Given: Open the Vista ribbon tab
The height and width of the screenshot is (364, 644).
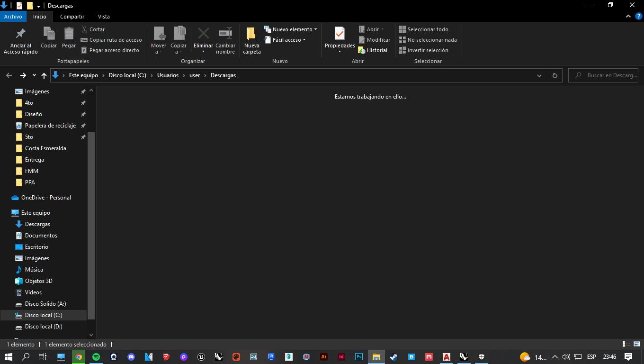Looking at the screenshot, I should 104,17.
